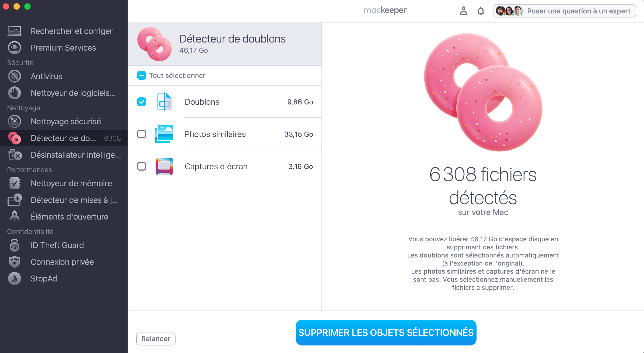
Task: Open Nettoyage sécurisé via its target icon
Action: tap(14, 121)
